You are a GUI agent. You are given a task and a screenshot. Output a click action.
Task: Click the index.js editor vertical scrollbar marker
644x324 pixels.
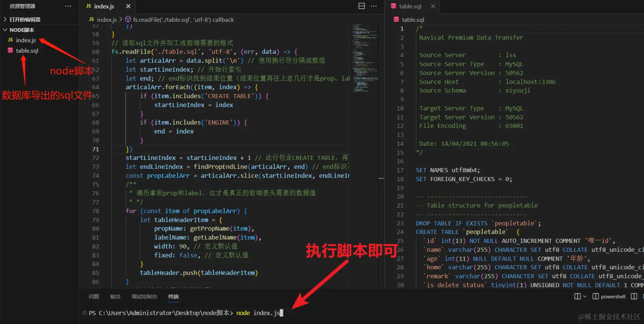click(381, 178)
